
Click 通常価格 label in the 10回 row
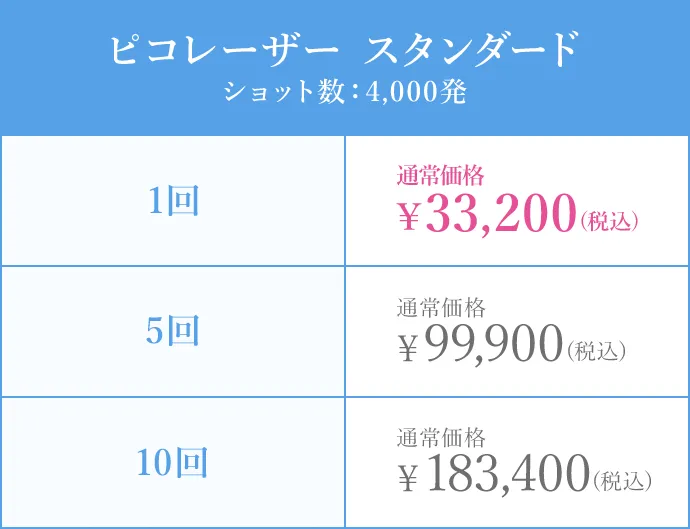tap(441, 437)
